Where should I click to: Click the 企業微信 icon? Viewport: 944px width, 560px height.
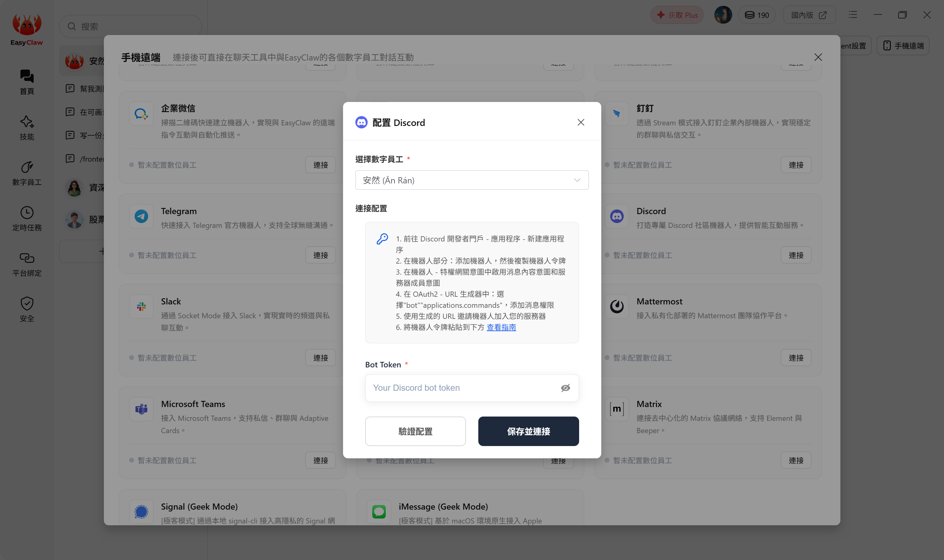[141, 114]
